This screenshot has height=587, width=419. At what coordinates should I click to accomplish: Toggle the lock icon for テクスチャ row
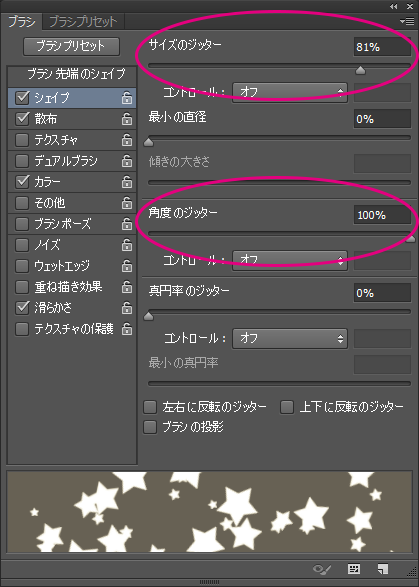127,140
